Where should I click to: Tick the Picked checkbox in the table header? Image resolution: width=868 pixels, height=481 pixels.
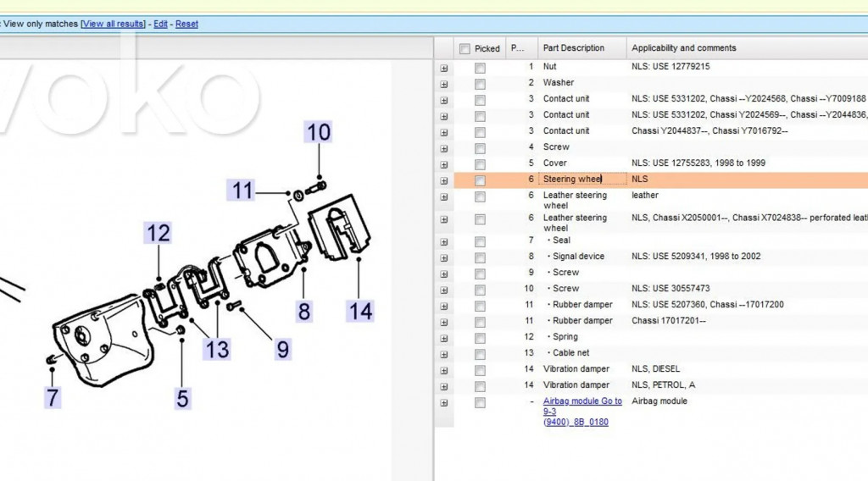pyautogui.click(x=465, y=49)
